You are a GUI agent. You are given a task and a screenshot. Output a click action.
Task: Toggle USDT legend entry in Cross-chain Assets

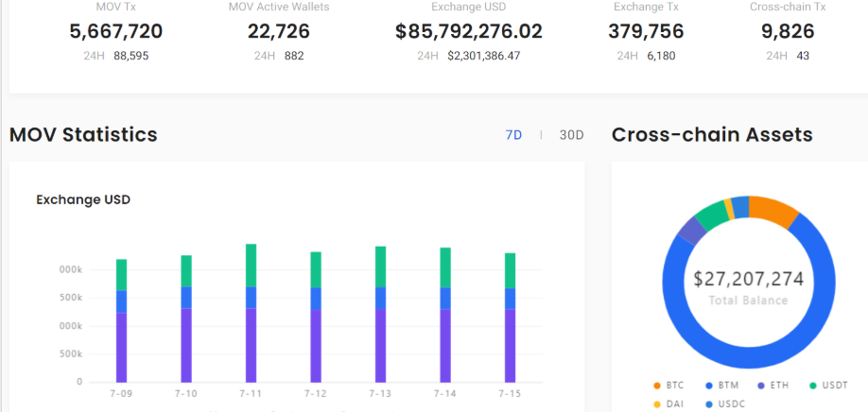click(x=828, y=386)
